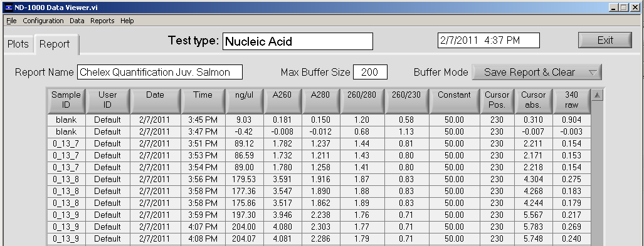The width and height of the screenshot is (644, 246).
Task: Click the A260 value 3.591
Action: 283,179
